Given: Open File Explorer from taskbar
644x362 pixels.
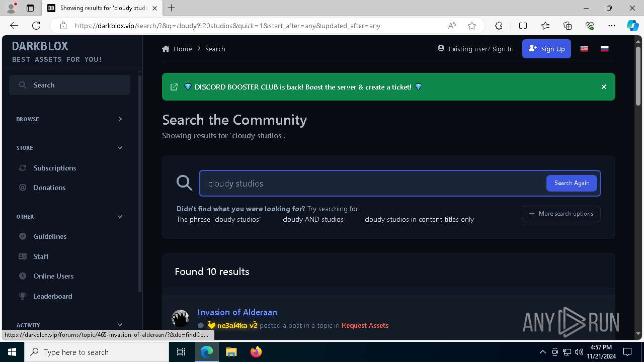Looking at the screenshot, I should (x=231, y=352).
